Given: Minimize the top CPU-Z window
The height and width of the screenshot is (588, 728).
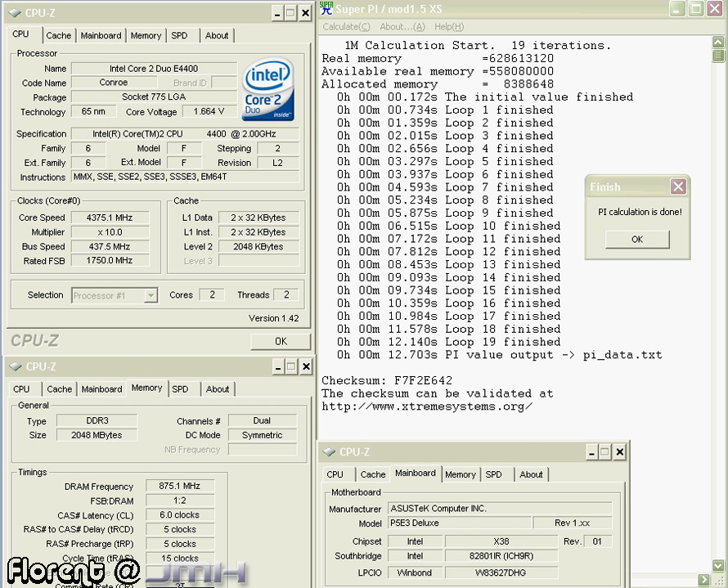Looking at the screenshot, I should [277, 13].
